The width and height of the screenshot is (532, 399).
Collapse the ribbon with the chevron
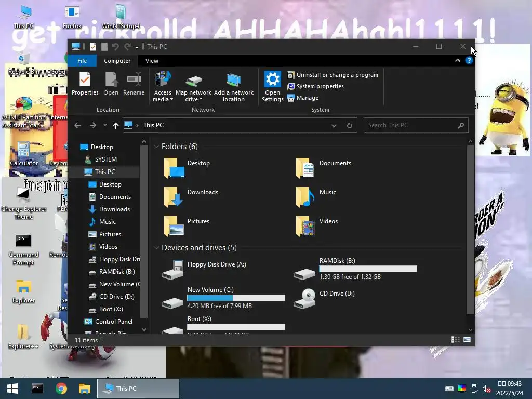(457, 60)
